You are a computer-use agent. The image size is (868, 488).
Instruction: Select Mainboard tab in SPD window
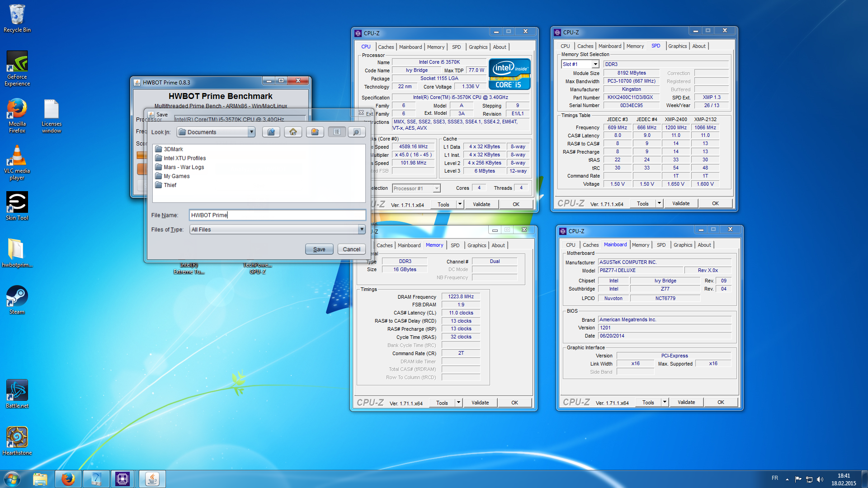point(609,46)
